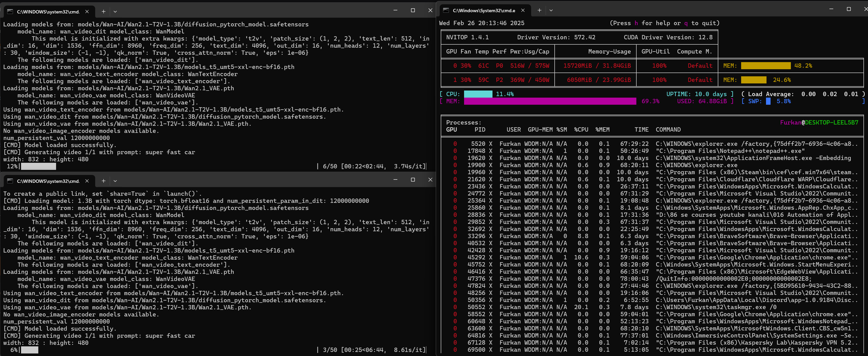Screen dimensions: 868x356
Task: Select the C:\Windows\System32\cmd.e tab in nvitop window
Action: coord(484,10)
